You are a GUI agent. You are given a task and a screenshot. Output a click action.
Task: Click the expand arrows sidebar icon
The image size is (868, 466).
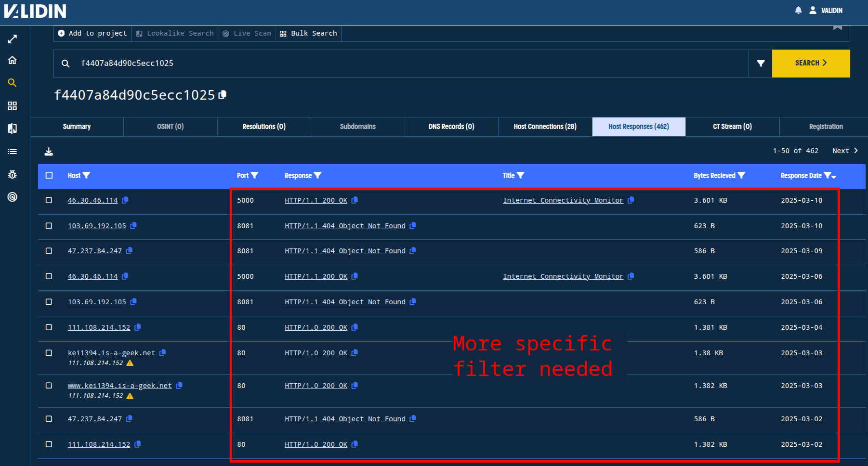click(13, 39)
